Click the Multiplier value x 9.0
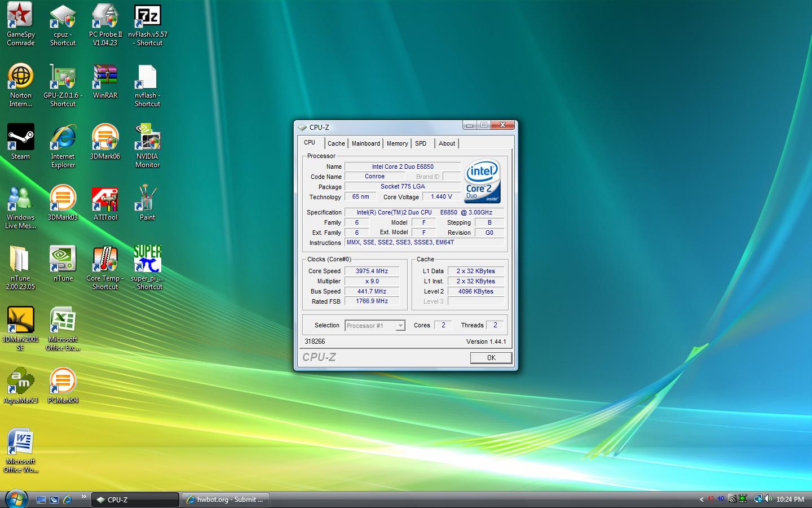 [372, 281]
